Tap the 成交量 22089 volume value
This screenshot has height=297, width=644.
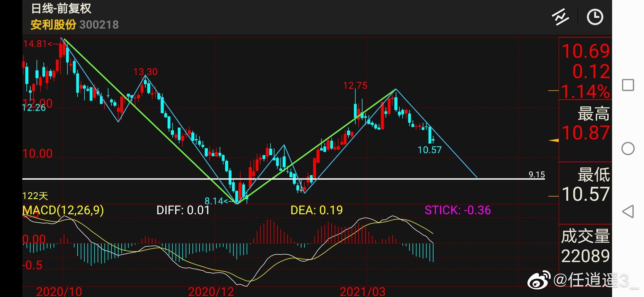pyautogui.click(x=586, y=256)
